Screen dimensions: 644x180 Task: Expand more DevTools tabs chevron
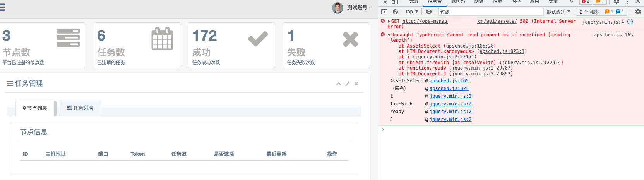click(571, 2)
